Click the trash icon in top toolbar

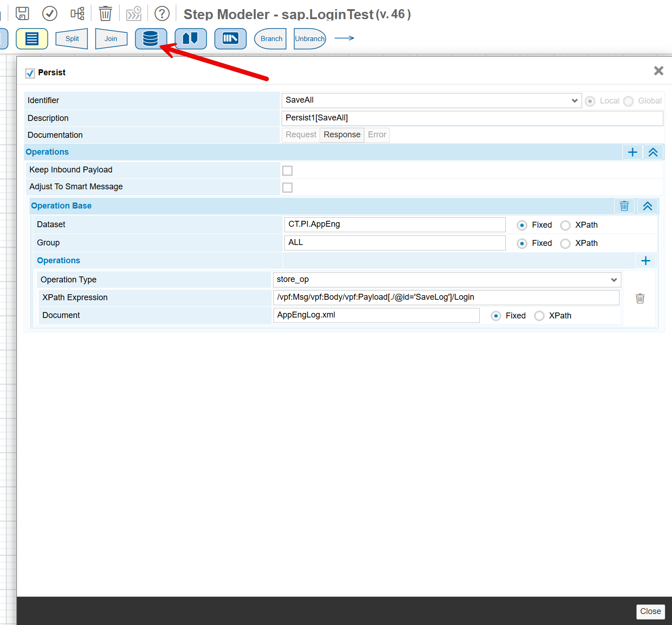coord(105,14)
